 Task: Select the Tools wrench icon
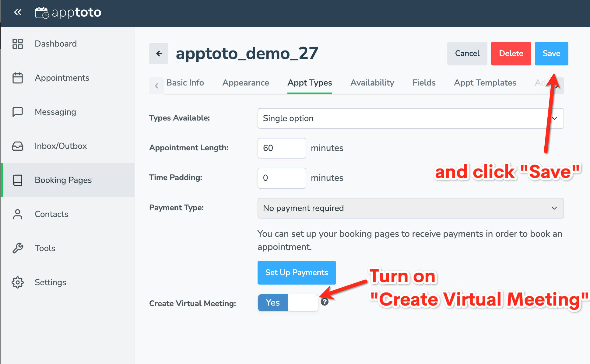pos(17,248)
